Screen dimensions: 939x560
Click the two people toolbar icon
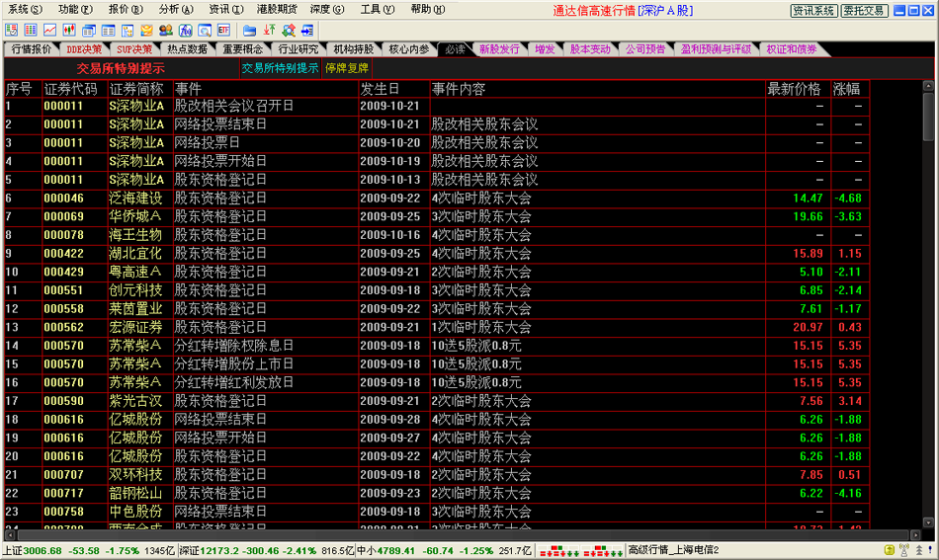point(166,30)
